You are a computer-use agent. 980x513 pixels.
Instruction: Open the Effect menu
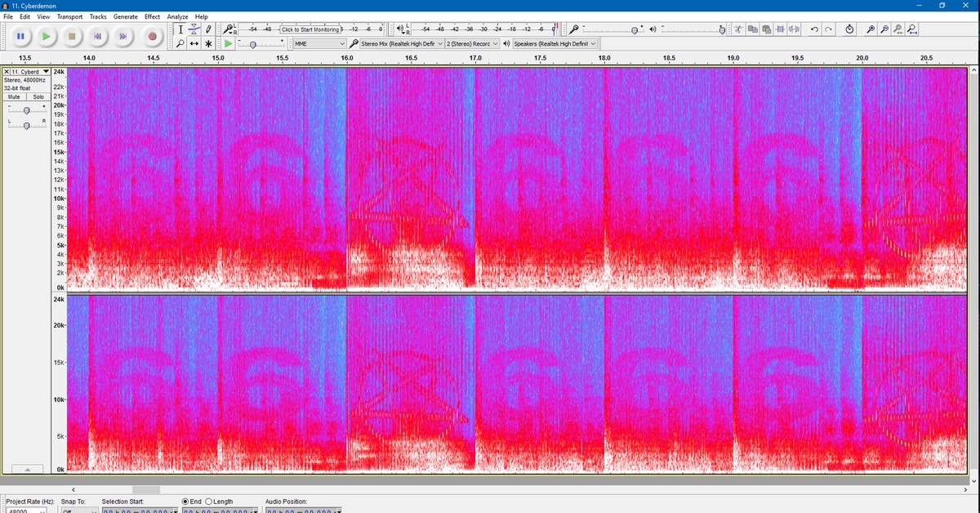point(152,16)
